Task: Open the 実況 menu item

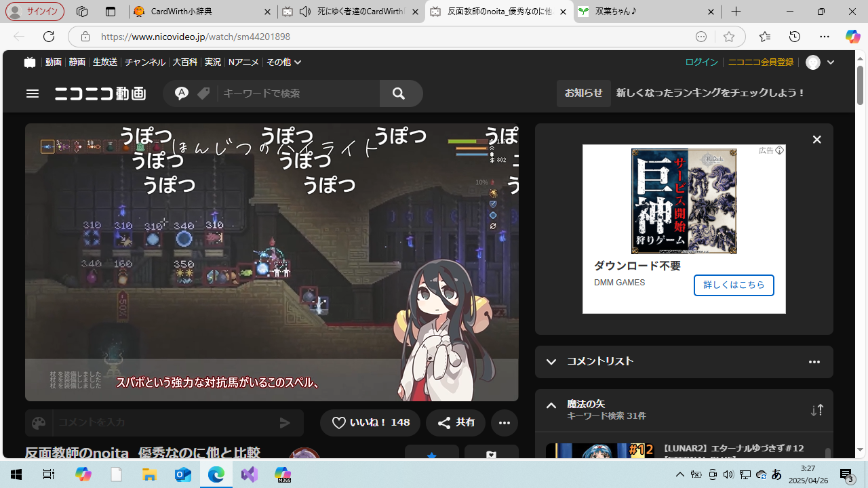Action: point(213,62)
